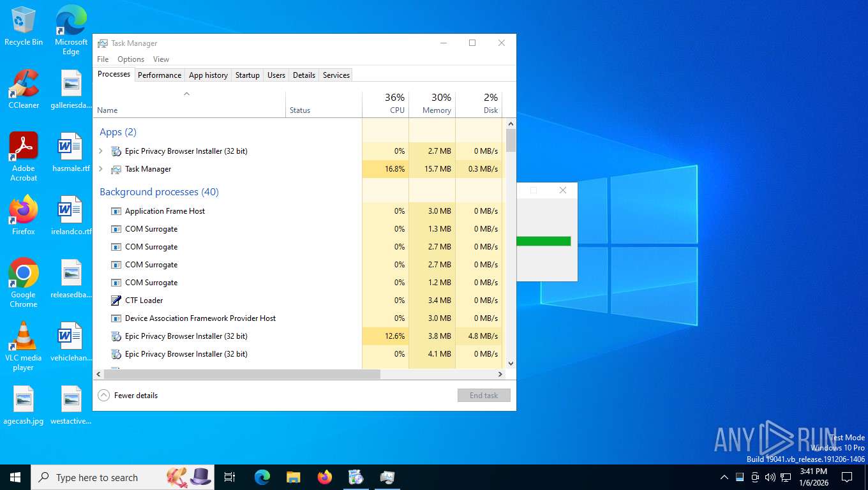Click the installer green progress bar

pos(543,241)
